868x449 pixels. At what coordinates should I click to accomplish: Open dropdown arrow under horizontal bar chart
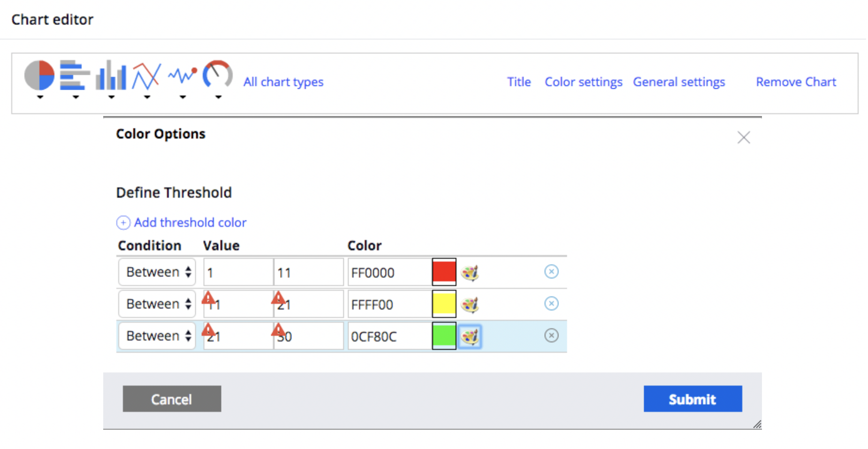[x=76, y=97]
